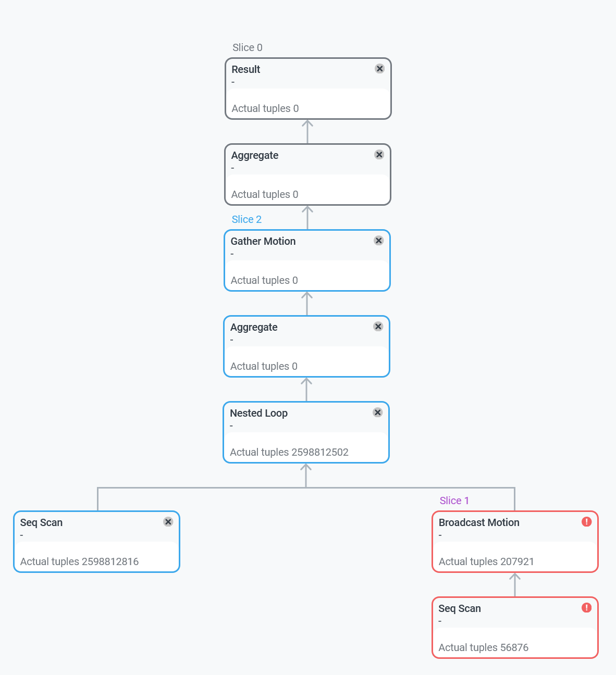Click the Actual tuples count on Nested Loop
Screen dimensions: 616x675
(x=289, y=452)
